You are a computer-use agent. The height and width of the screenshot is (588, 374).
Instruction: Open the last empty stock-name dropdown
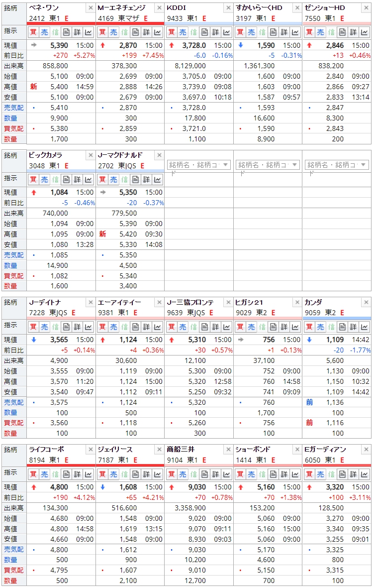tap(337, 165)
